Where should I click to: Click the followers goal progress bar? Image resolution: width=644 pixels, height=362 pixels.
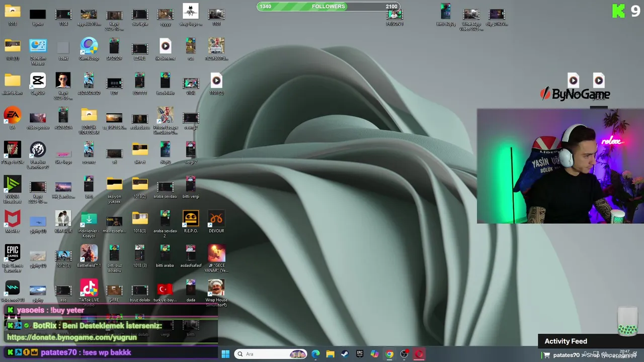[329, 7]
